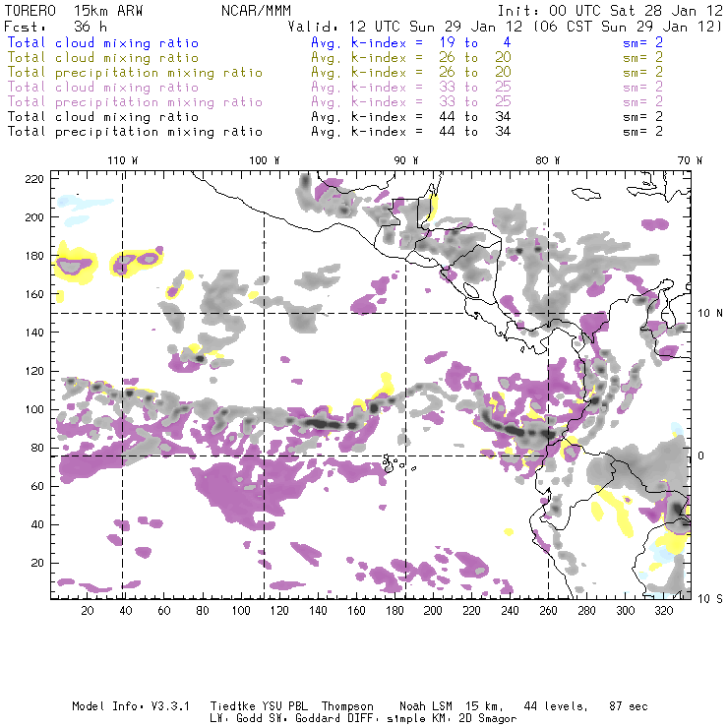Click the black 'Total precipitation mixing ratio' legend line
728x728 pixels.
click(135, 132)
